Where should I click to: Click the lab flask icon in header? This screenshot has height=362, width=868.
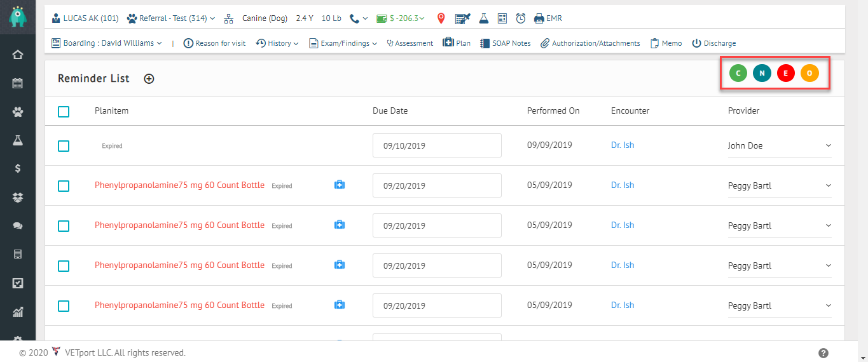[x=484, y=18]
